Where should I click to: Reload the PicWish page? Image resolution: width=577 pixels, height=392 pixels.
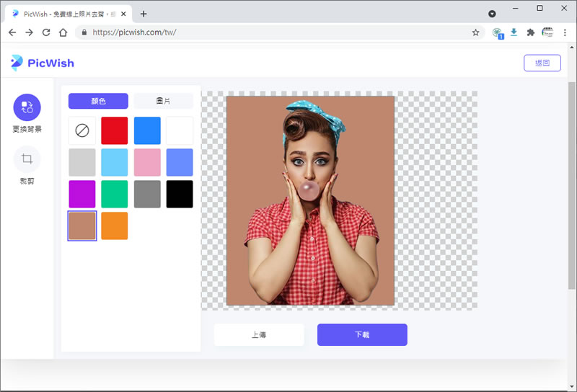(46, 32)
